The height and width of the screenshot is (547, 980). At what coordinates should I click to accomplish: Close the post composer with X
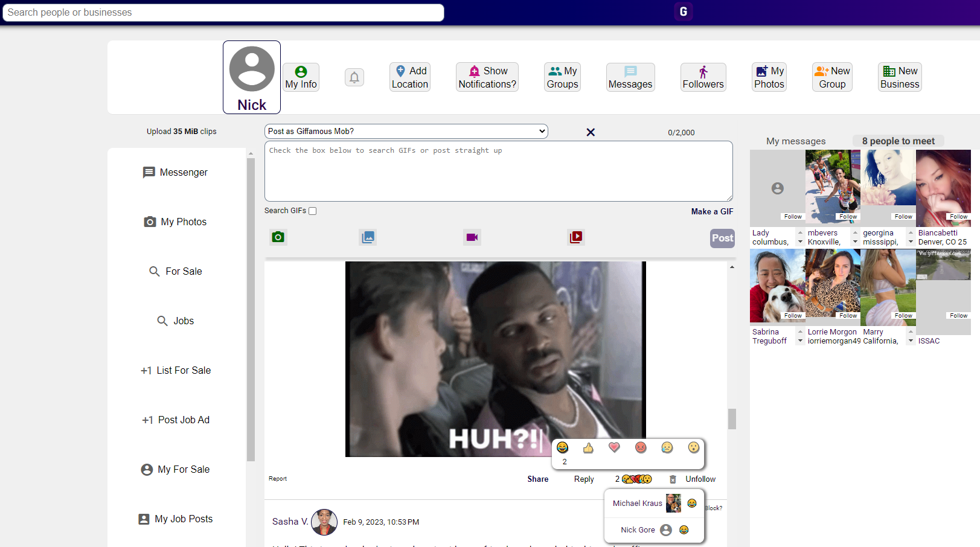(591, 132)
